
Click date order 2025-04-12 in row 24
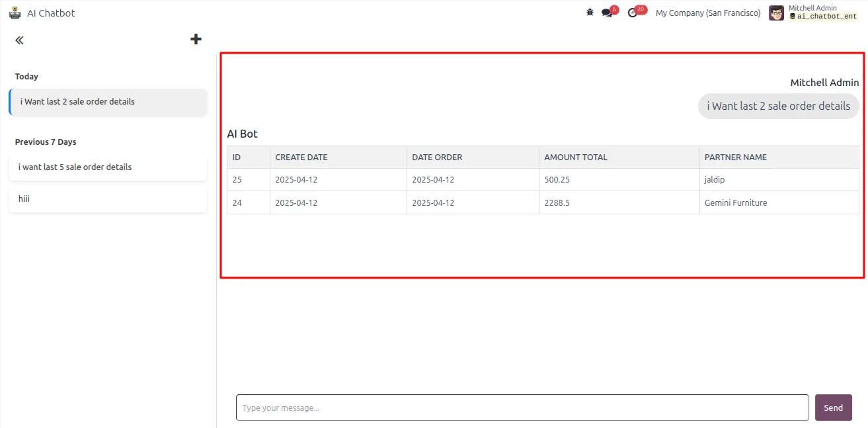point(473,203)
